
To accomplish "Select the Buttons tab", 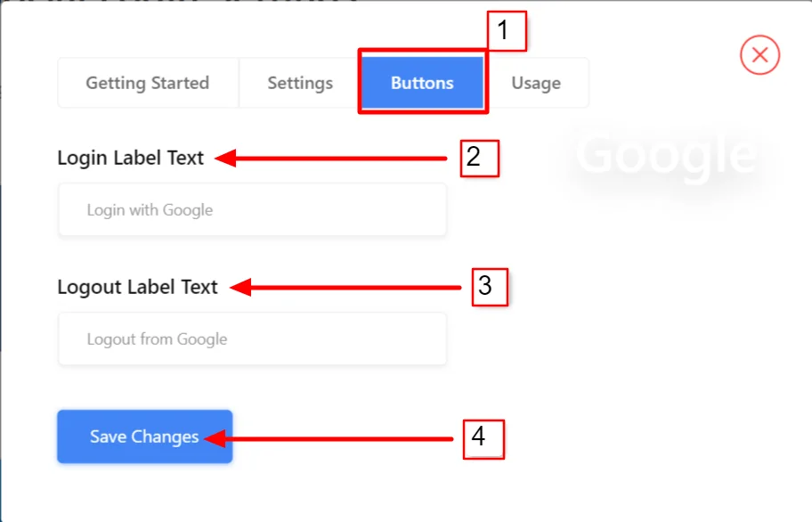I will (422, 83).
